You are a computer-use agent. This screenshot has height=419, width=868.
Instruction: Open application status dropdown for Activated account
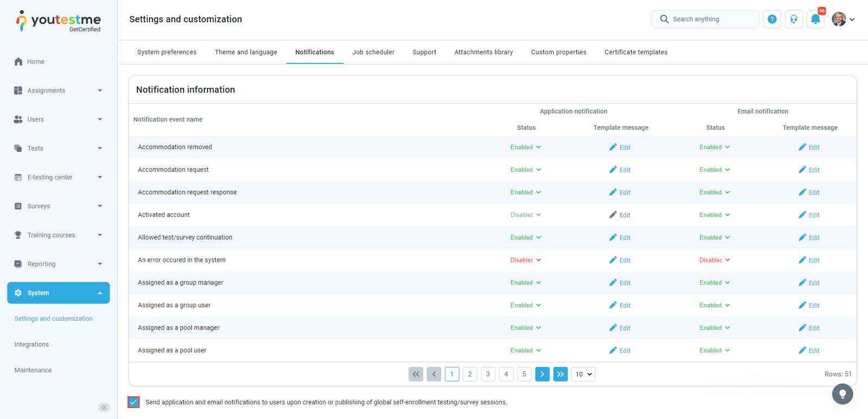[x=525, y=215]
